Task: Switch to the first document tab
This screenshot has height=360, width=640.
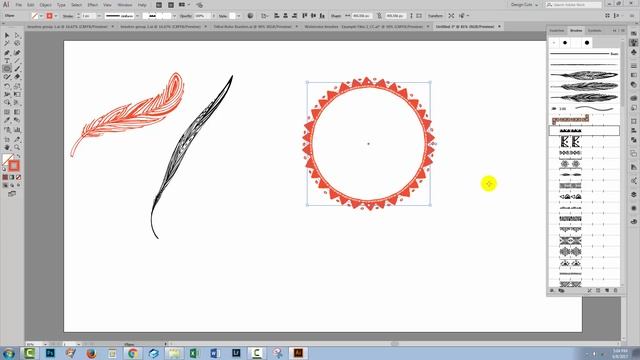Action: [x=68, y=27]
